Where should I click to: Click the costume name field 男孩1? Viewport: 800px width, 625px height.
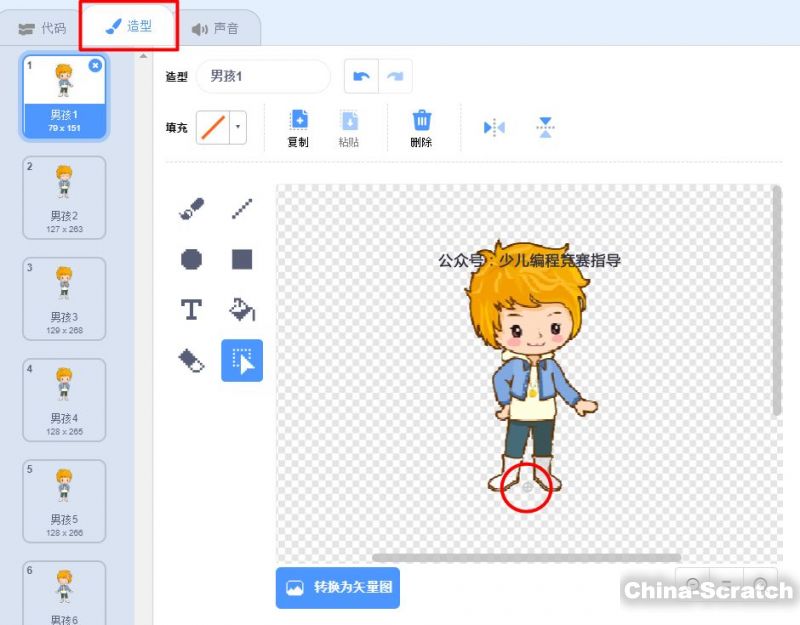click(x=263, y=77)
